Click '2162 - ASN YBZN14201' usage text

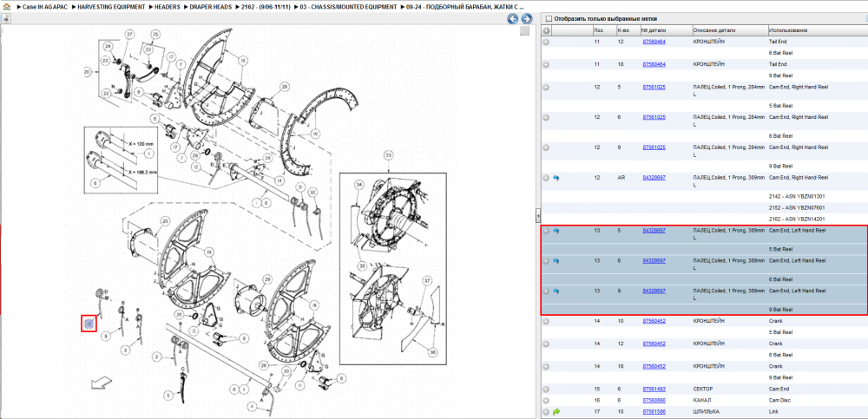pos(795,219)
